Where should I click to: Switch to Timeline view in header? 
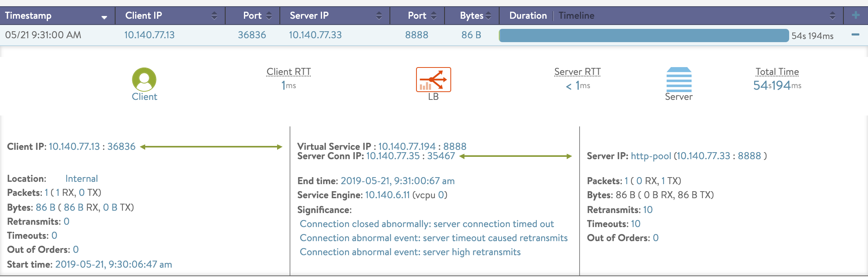[576, 16]
